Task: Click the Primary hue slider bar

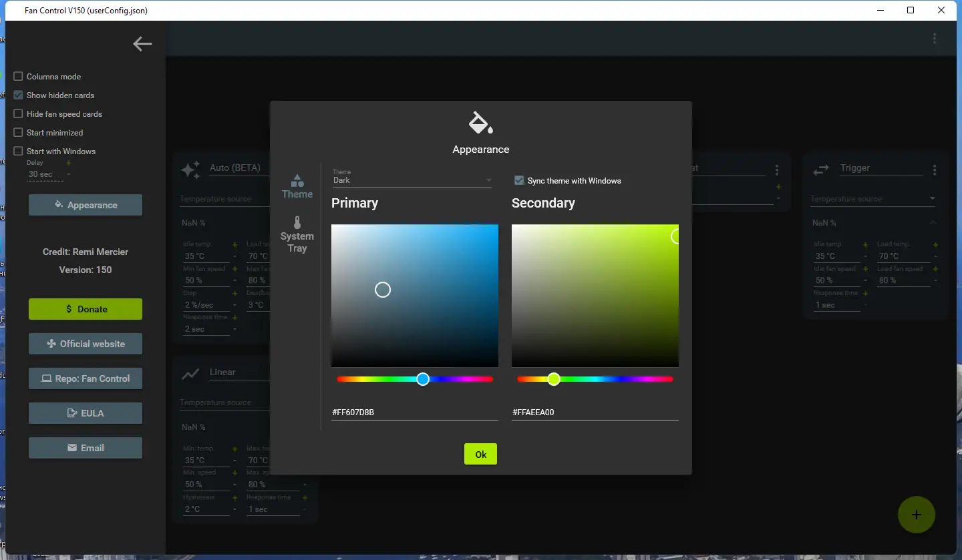Action: click(415, 379)
